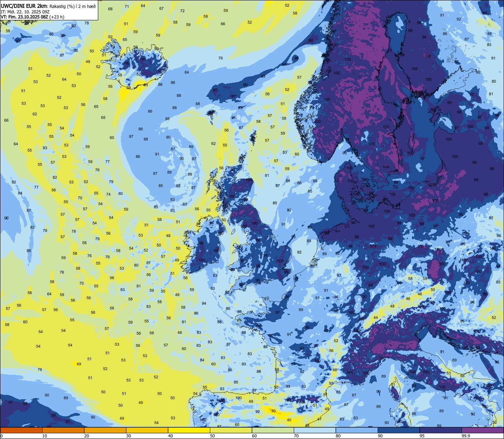The height and width of the screenshot is (439, 504).
Task: Click the legend scale label 95
Action: pos(422,436)
